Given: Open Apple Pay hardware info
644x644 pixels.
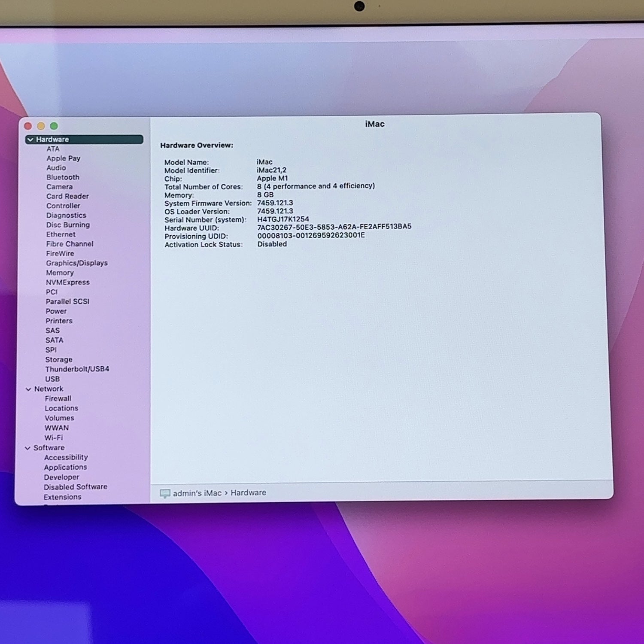Looking at the screenshot, I should coord(64,158).
